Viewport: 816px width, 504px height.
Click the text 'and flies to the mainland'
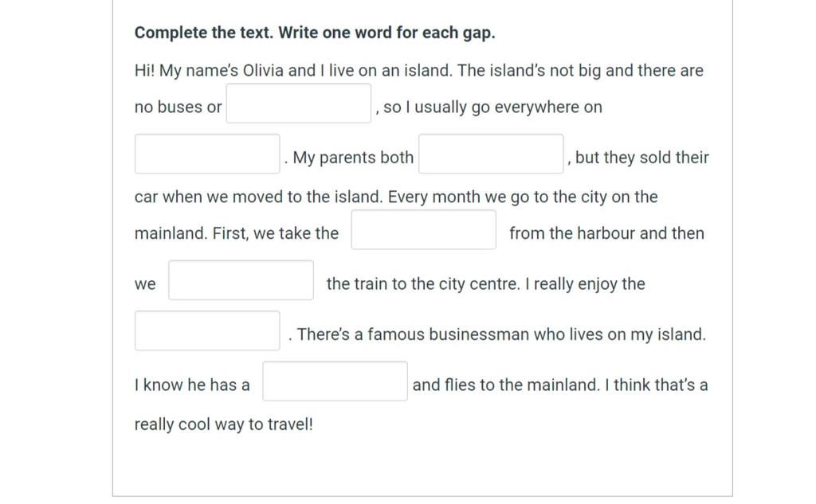(x=506, y=385)
